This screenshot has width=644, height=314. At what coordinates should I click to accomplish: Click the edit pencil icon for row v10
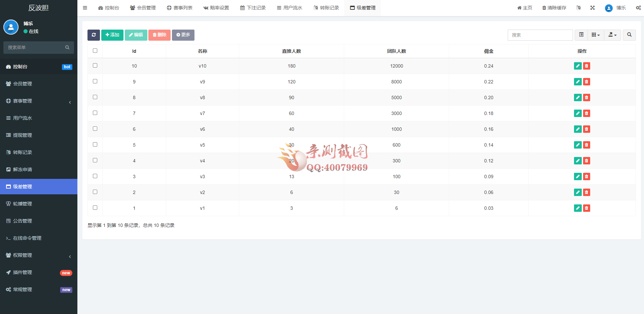[x=578, y=66]
